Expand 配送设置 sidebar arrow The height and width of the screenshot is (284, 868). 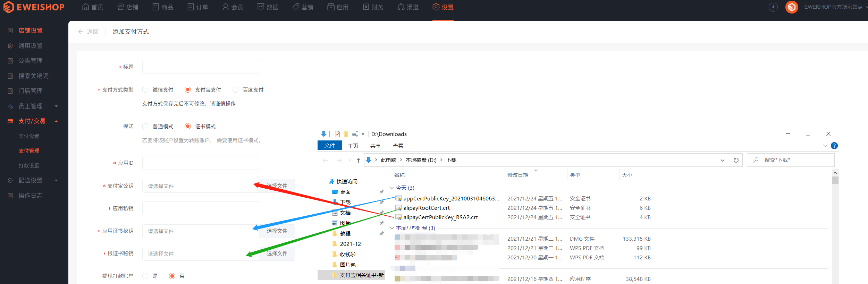56,180
